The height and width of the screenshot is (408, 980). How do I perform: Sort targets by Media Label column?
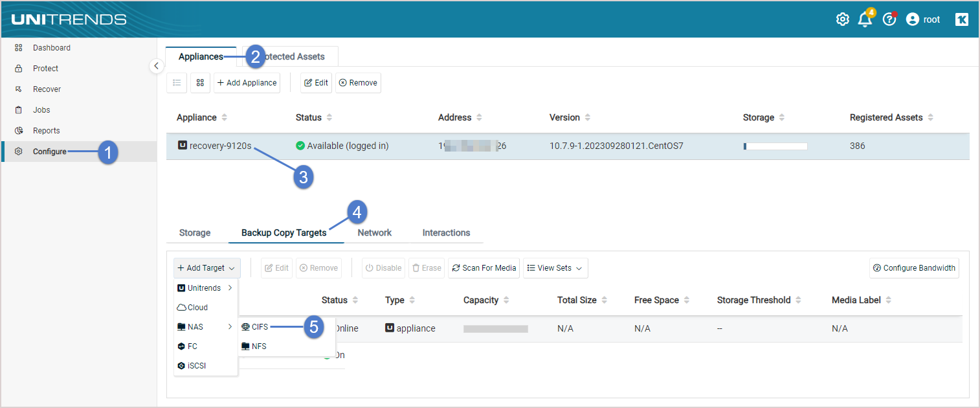coord(862,300)
